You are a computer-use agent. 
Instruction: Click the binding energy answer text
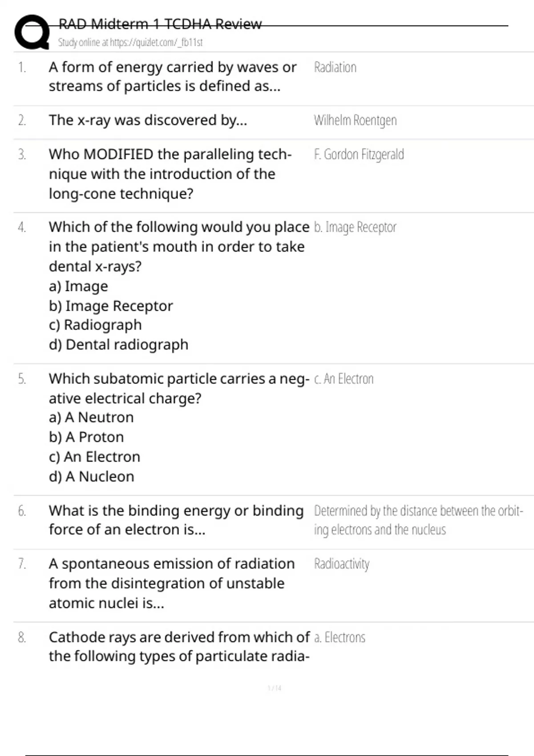[418, 520]
